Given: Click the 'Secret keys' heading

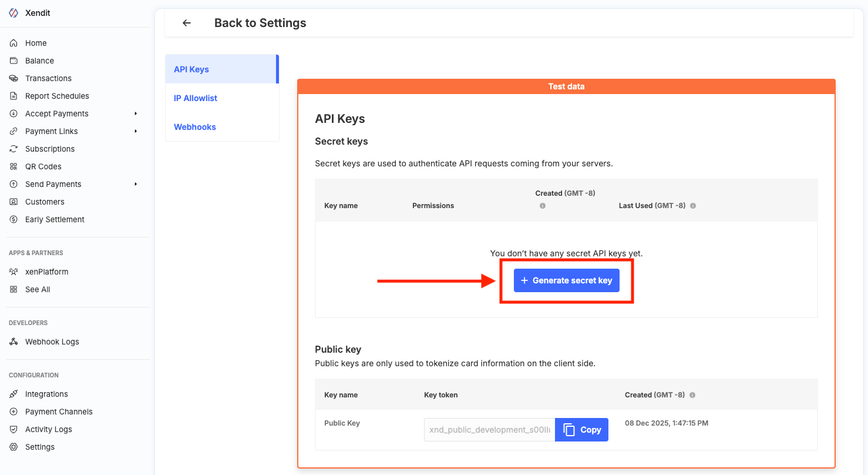Looking at the screenshot, I should [341, 141].
